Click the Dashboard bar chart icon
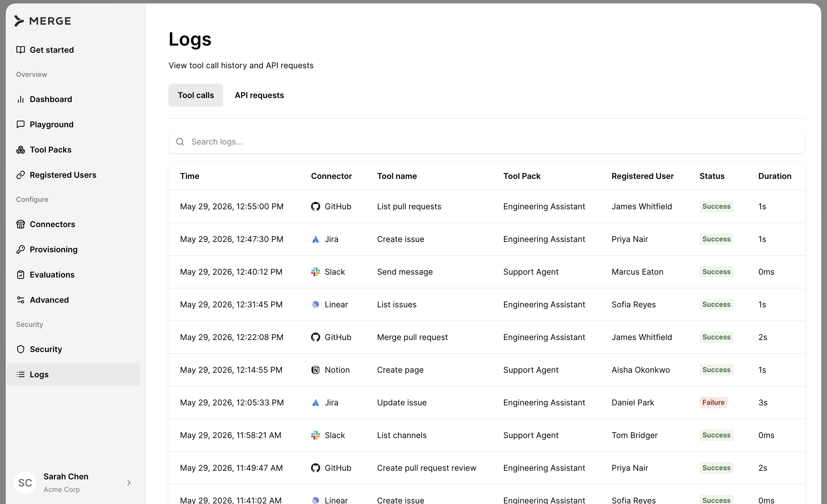Viewport: 827px width, 504px height. [x=20, y=99]
